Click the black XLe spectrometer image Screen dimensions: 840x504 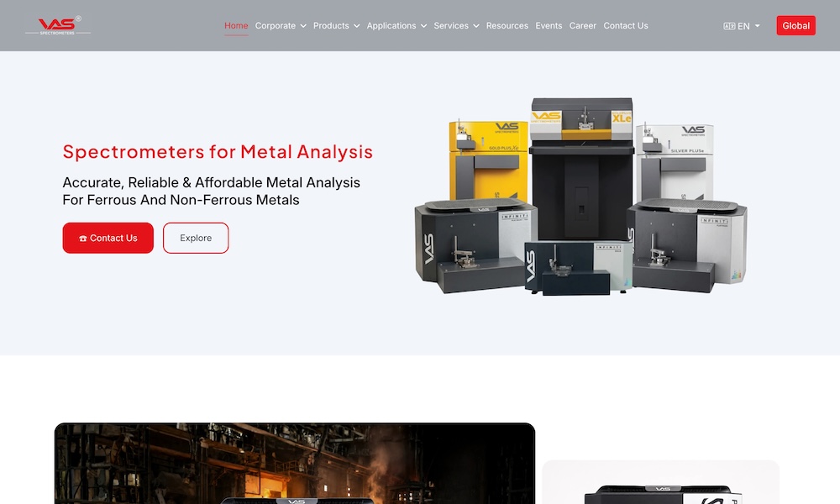[x=582, y=169]
